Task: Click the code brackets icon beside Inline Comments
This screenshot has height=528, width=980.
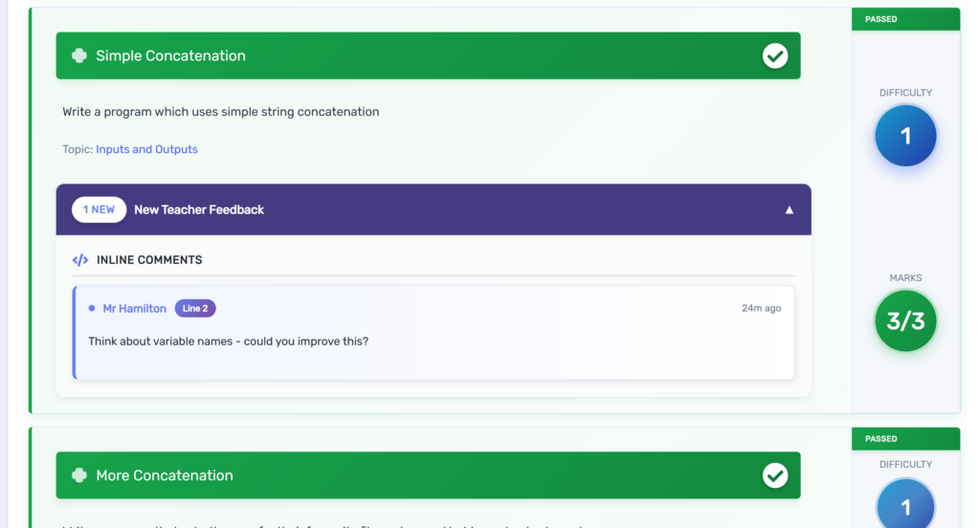Action: pos(80,260)
